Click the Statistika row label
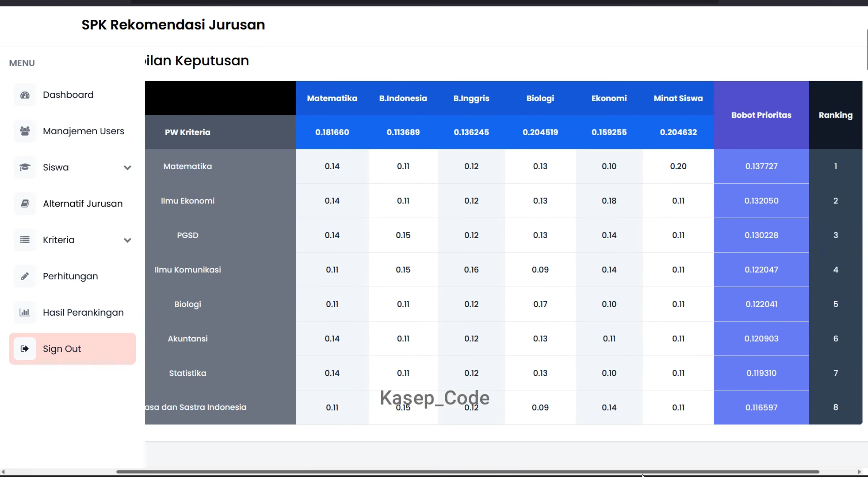This screenshot has height=477, width=868. (x=187, y=373)
